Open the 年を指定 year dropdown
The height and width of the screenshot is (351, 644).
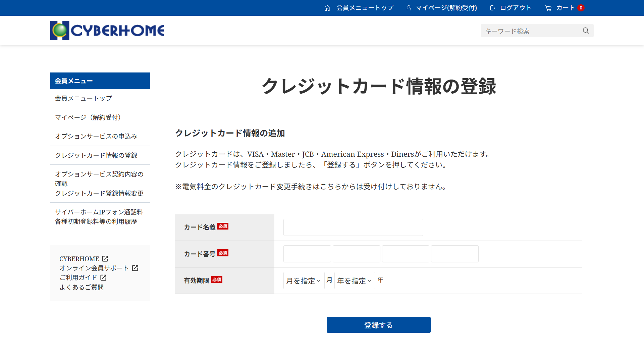pyautogui.click(x=355, y=281)
